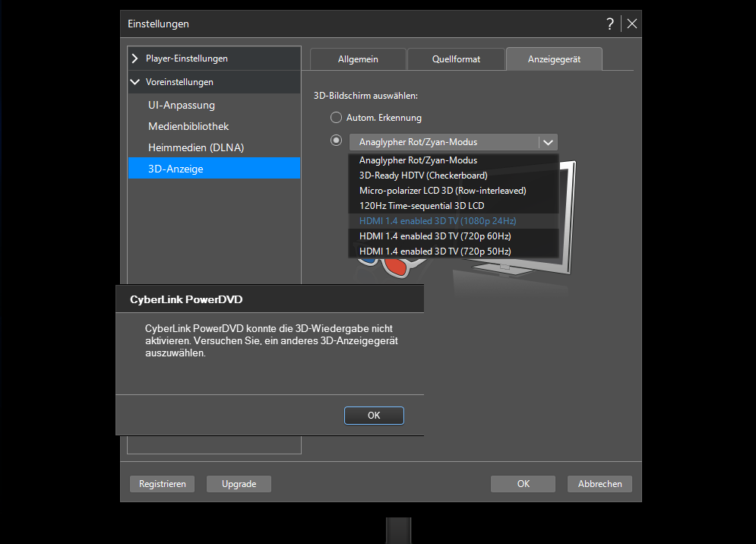This screenshot has height=544, width=756.
Task: Open the Anzeigegerät tab
Action: 554,59
